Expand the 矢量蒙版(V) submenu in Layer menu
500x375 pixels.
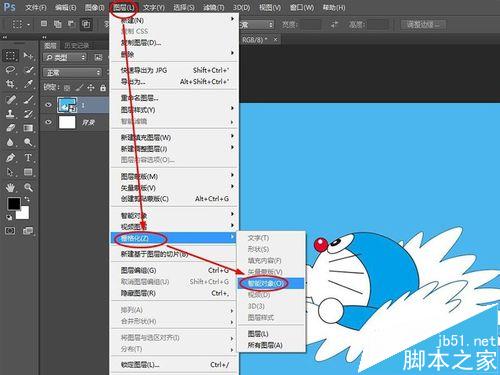pyautogui.click(x=175, y=188)
